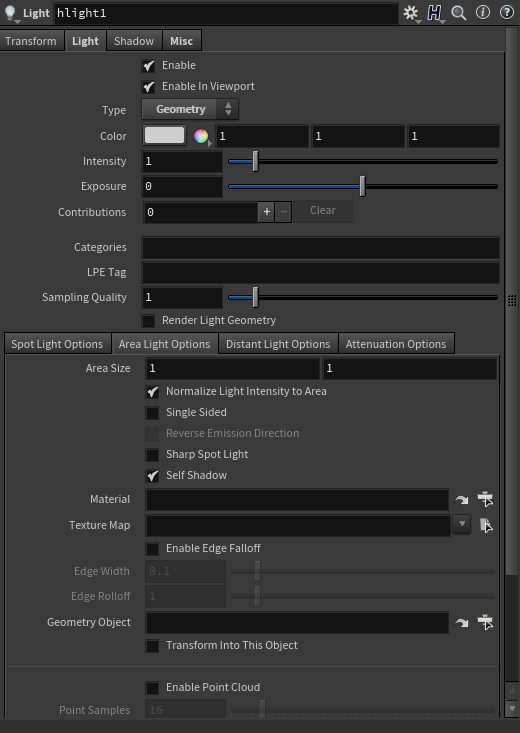This screenshot has width=520, height=733.
Task: Click the Color red channel field
Action: pos(262,136)
